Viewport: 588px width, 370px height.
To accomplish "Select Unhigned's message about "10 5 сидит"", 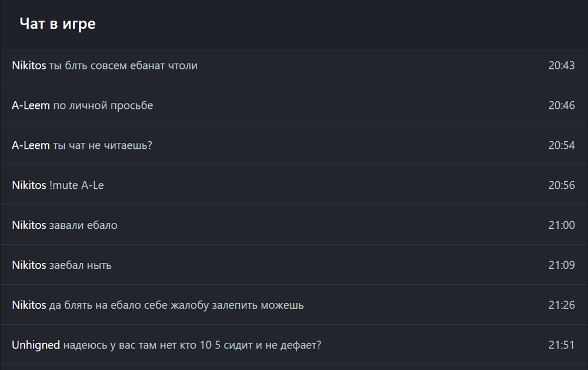I will [192, 345].
